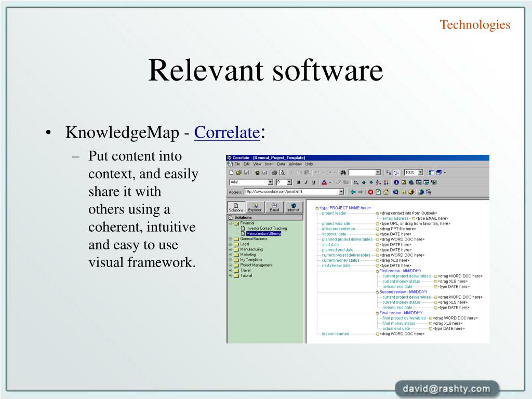Select Investor Contact Tracking in the tree
532x399 pixels.
[267, 229]
